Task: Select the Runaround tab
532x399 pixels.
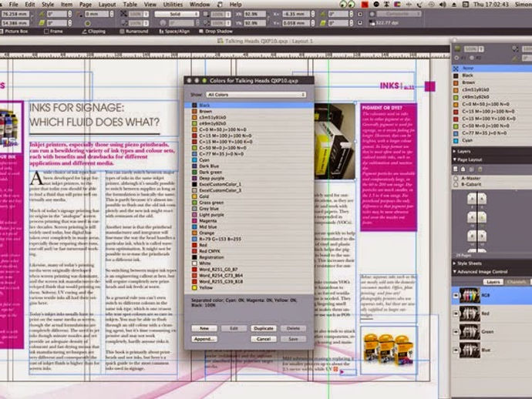Action: (134, 32)
